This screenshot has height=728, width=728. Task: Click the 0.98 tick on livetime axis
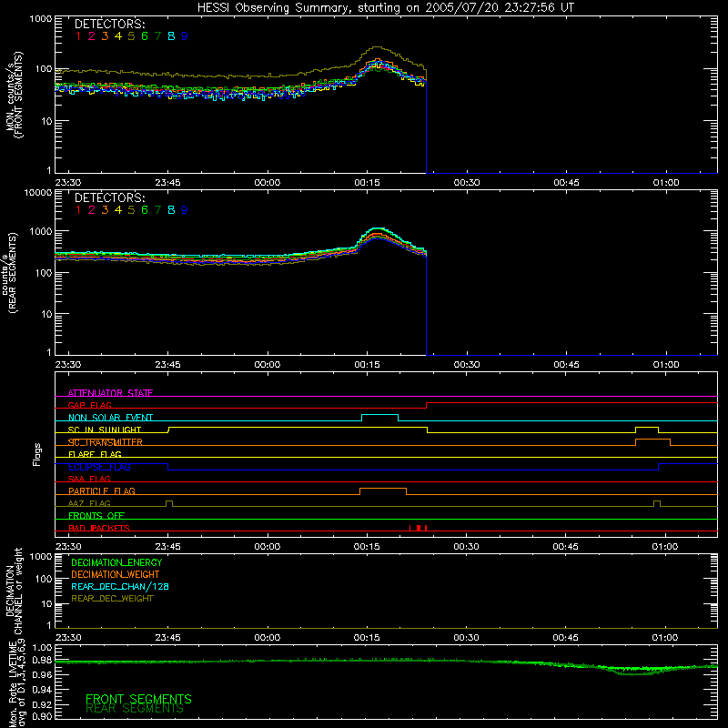(42, 661)
